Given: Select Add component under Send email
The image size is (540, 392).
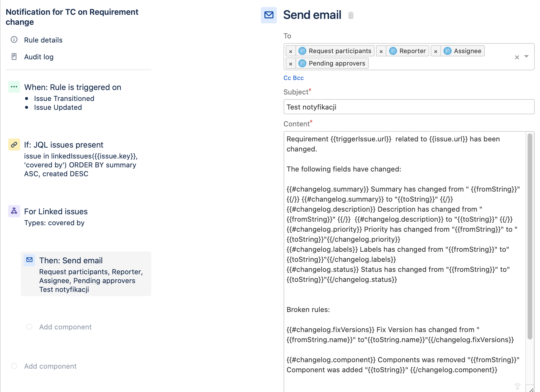Looking at the screenshot, I should click(65, 327).
